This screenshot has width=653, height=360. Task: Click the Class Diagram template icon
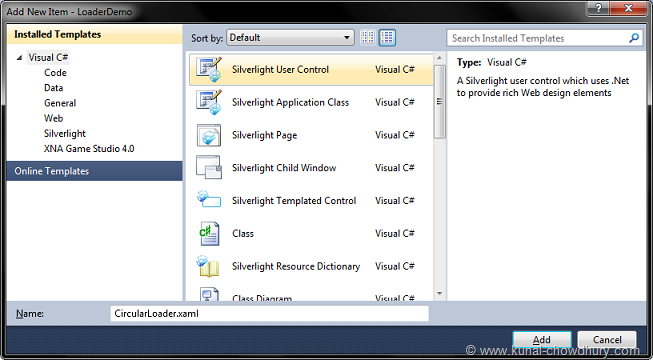pos(209,294)
